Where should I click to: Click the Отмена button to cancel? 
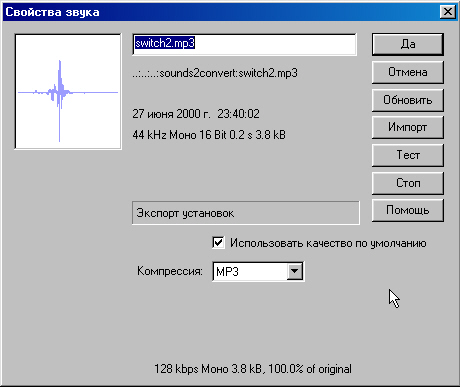(408, 72)
